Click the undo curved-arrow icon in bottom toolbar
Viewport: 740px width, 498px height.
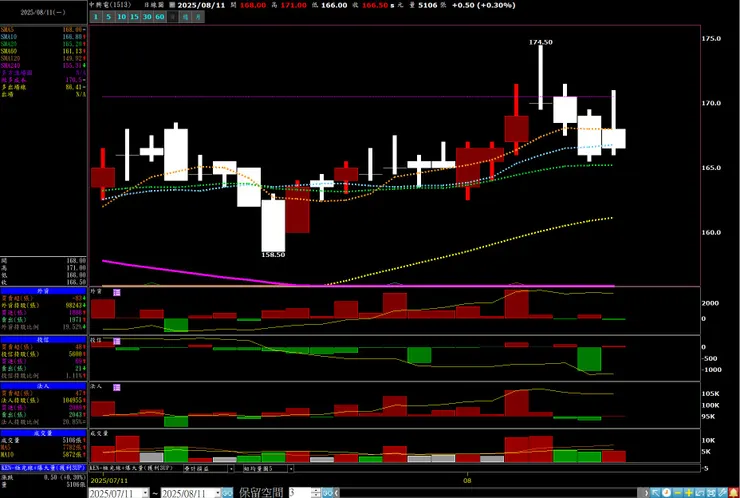[x=700, y=492]
